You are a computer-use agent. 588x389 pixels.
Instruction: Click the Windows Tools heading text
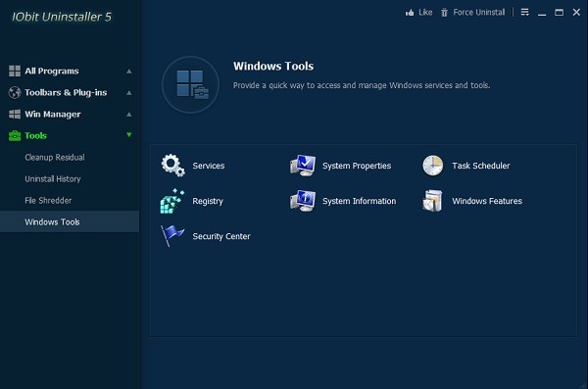[x=273, y=66]
